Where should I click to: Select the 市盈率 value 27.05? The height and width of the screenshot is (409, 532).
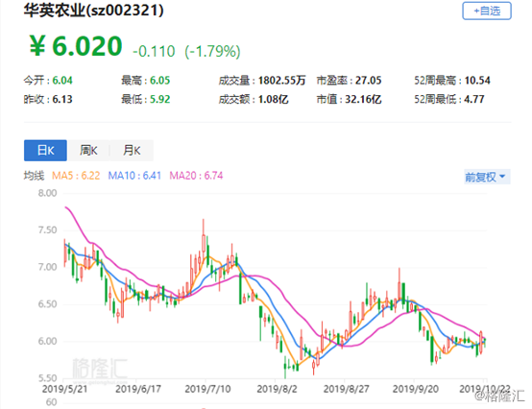point(368,81)
